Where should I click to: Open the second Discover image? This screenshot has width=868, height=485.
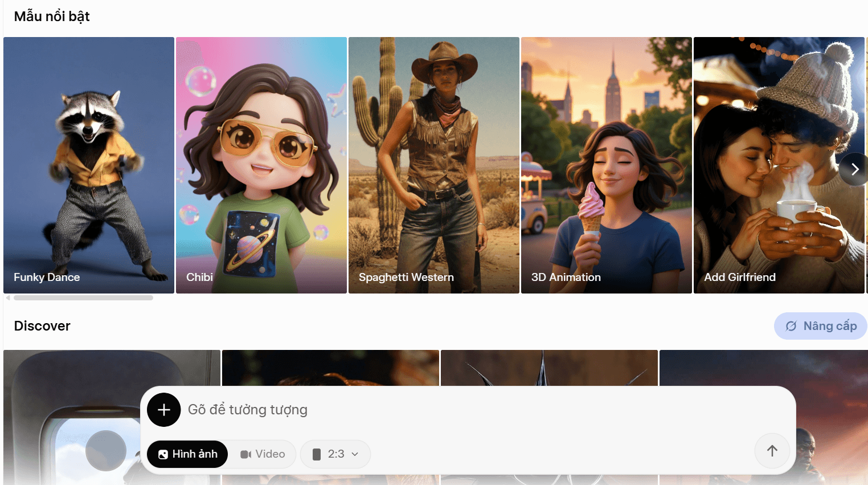click(330, 368)
